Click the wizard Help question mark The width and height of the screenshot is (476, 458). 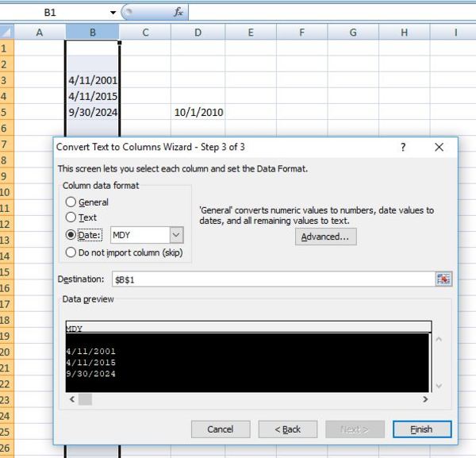point(403,148)
